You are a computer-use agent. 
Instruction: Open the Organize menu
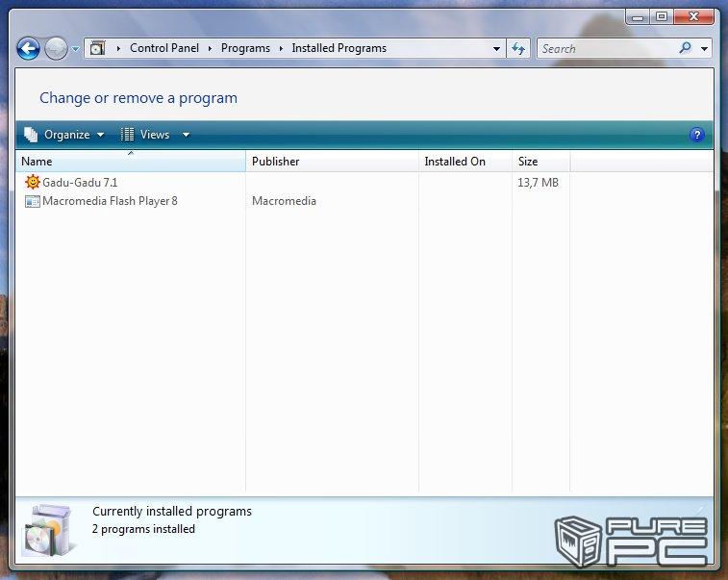coord(64,135)
